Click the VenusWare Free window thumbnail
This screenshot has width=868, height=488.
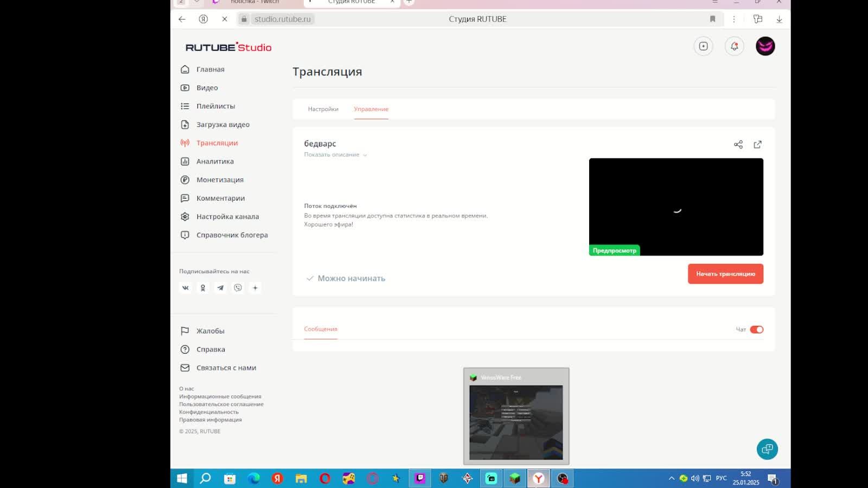pyautogui.click(x=516, y=416)
